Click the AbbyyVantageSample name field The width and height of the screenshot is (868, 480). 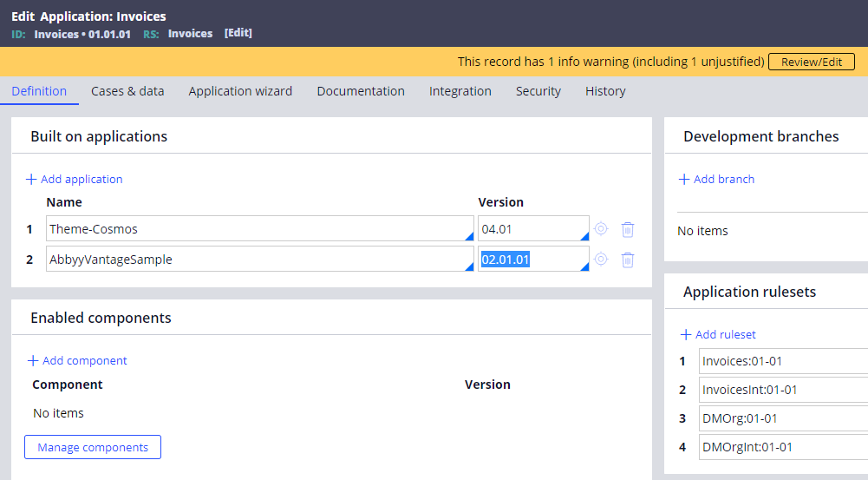tap(259, 259)
